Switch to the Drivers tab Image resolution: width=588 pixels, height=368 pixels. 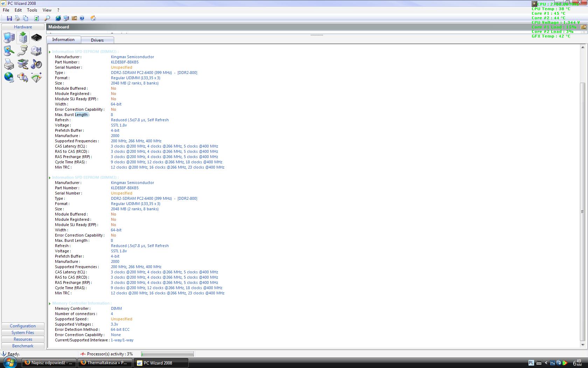pos(97,40)
